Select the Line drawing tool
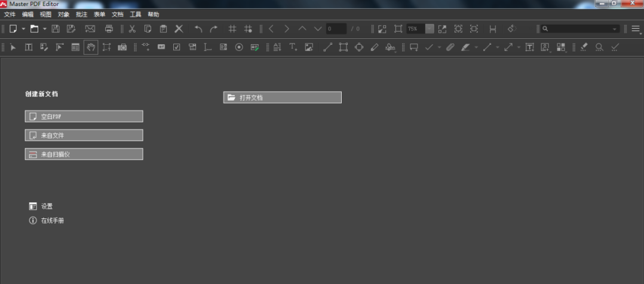The width and height of the screenshot is (644, 284). 328,47
